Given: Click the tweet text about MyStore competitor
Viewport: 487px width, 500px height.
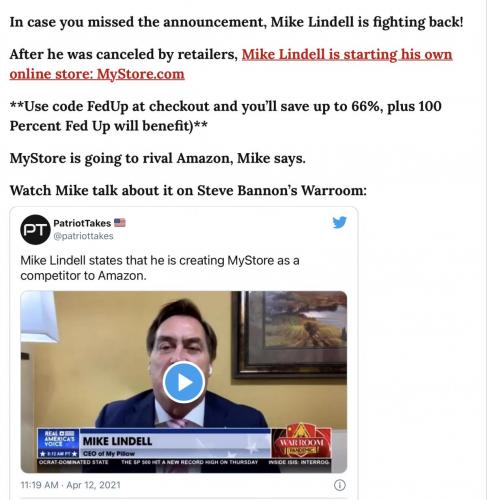Looking at the screenshot, I should (160, 268).
